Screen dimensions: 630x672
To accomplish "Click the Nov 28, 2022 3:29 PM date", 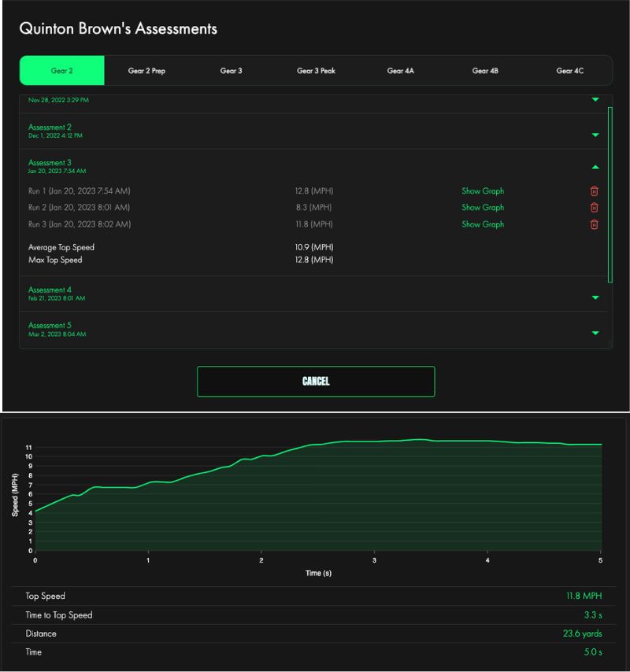I will [58, 100].
